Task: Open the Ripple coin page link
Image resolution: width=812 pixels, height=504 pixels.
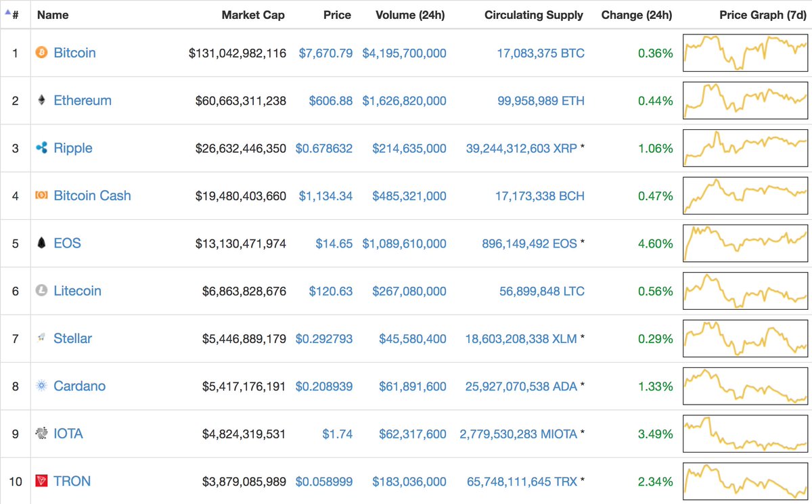Action: pyautogui.click(x=73, y=148)
